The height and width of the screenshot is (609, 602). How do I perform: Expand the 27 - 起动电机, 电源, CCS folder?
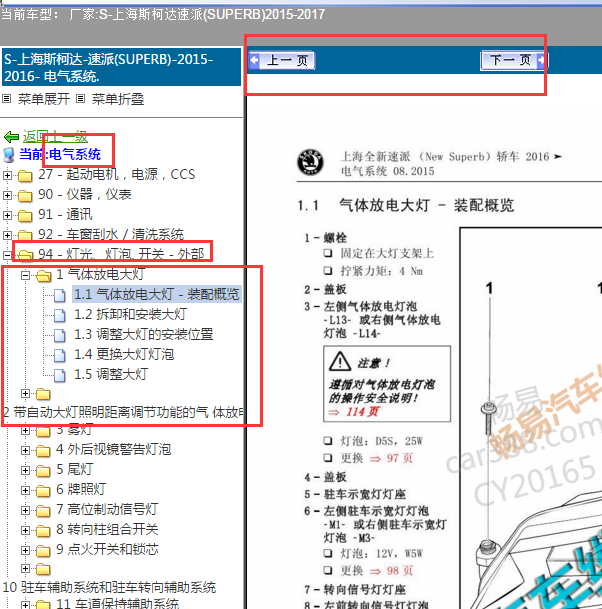coord(7,175)
